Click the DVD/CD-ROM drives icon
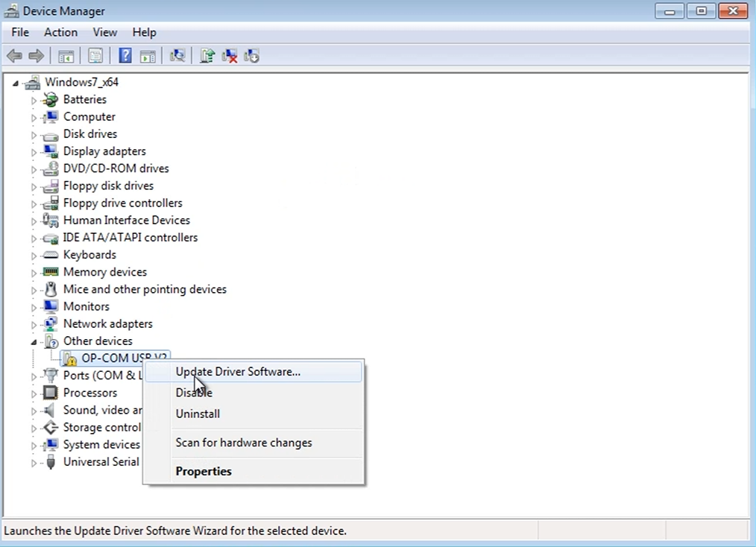 (50, 168)
